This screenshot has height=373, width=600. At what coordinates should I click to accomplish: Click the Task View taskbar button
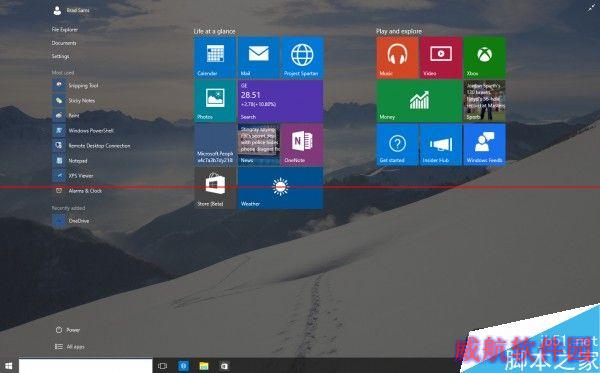point(162,366)
